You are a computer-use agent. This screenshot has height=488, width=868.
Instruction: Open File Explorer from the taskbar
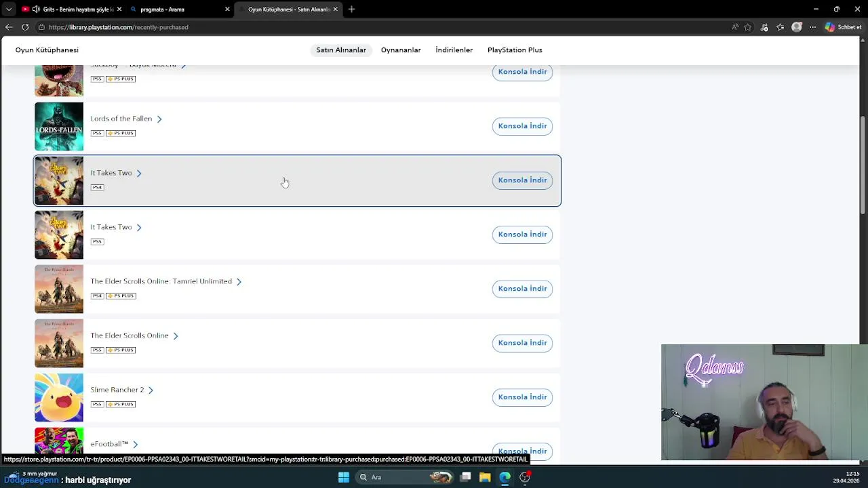pos(485,477)
